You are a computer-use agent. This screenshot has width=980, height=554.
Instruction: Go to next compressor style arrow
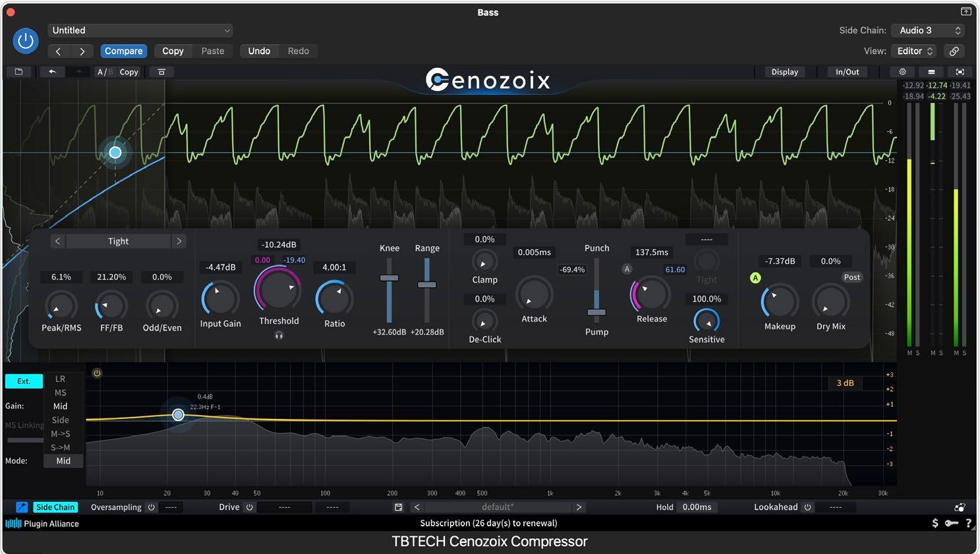pyautogui.click(x=179, y=241)
